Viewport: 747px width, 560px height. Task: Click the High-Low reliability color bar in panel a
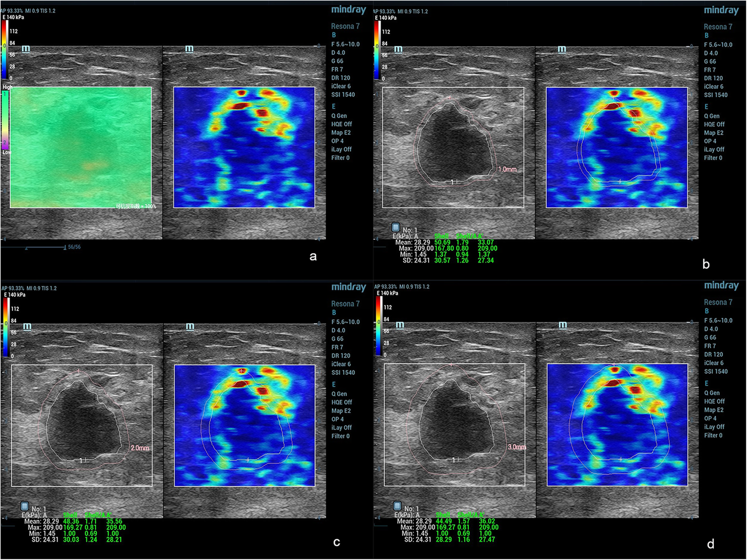point(5,120)
